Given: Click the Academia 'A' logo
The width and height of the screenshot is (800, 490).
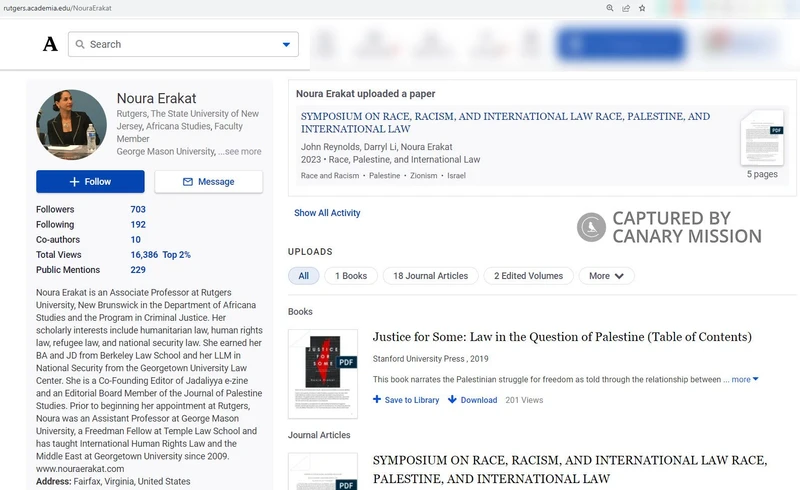Looking at the screenshot, I should click(50, 44).
